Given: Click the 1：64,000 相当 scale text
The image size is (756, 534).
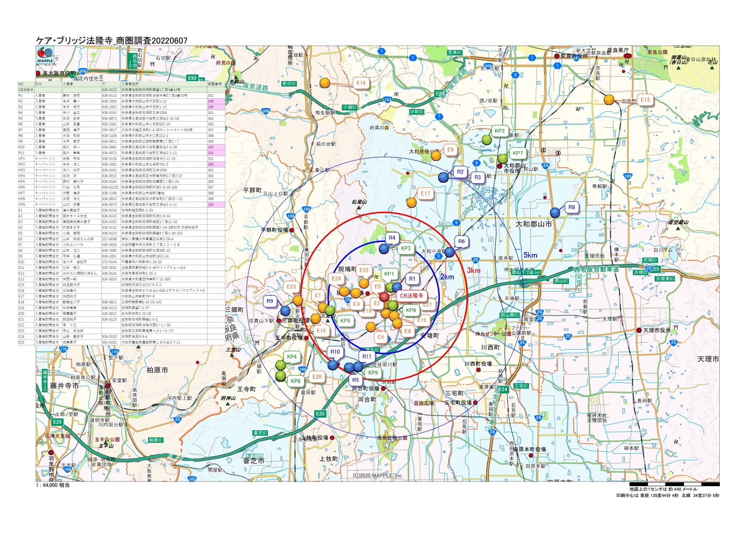Looking at the screenshot, I should (53, 485).
